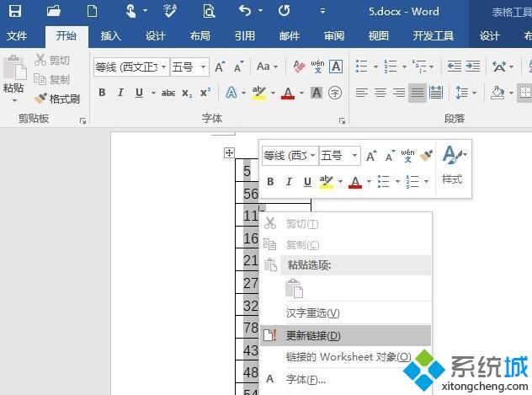Grow font size in ribbon
The image size is (532, 395).
coord(220,67)
